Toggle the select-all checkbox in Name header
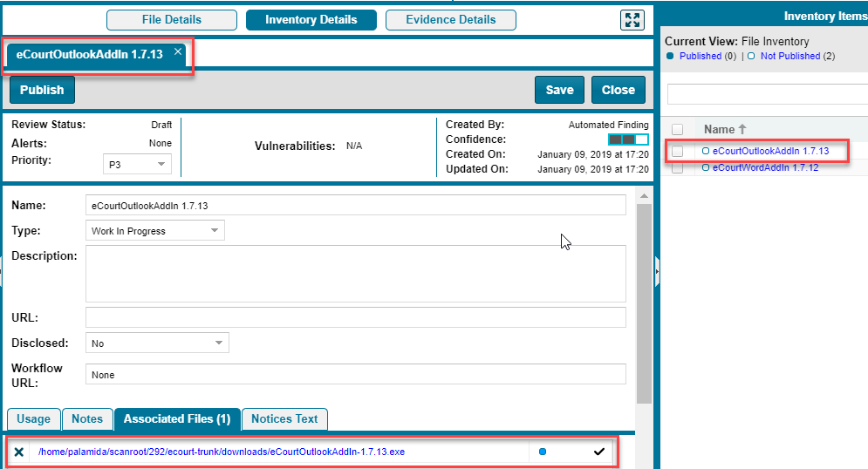 [x=678, y=129]
